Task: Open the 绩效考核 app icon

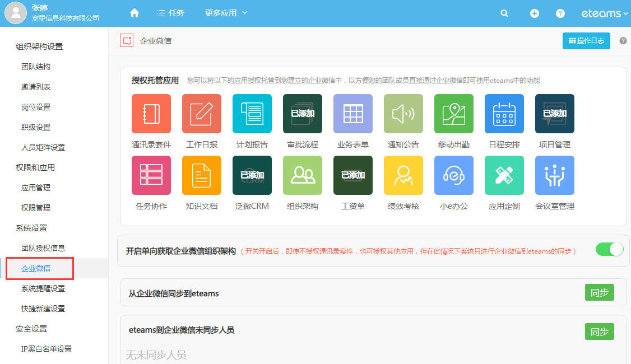Action: click(403, 175)
